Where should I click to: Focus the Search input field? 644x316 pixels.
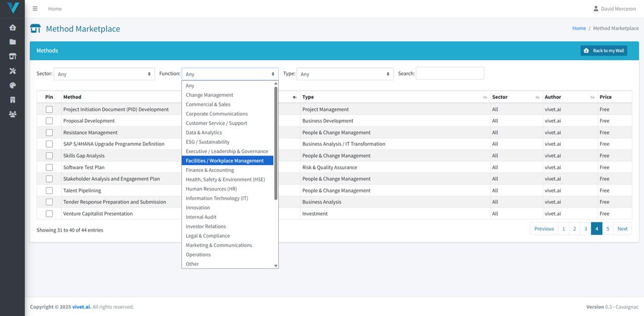tap(450, 73)
